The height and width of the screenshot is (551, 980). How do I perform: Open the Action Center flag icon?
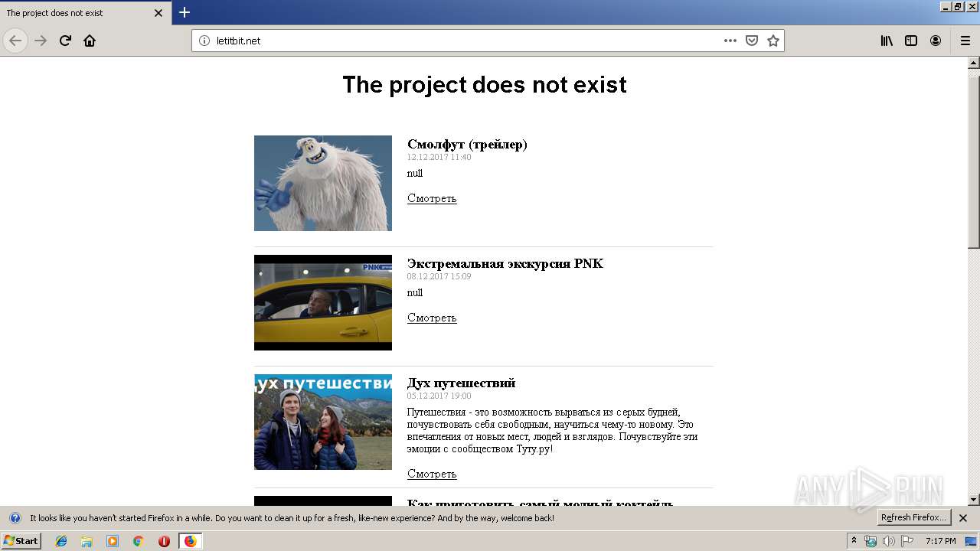[907, 541]
